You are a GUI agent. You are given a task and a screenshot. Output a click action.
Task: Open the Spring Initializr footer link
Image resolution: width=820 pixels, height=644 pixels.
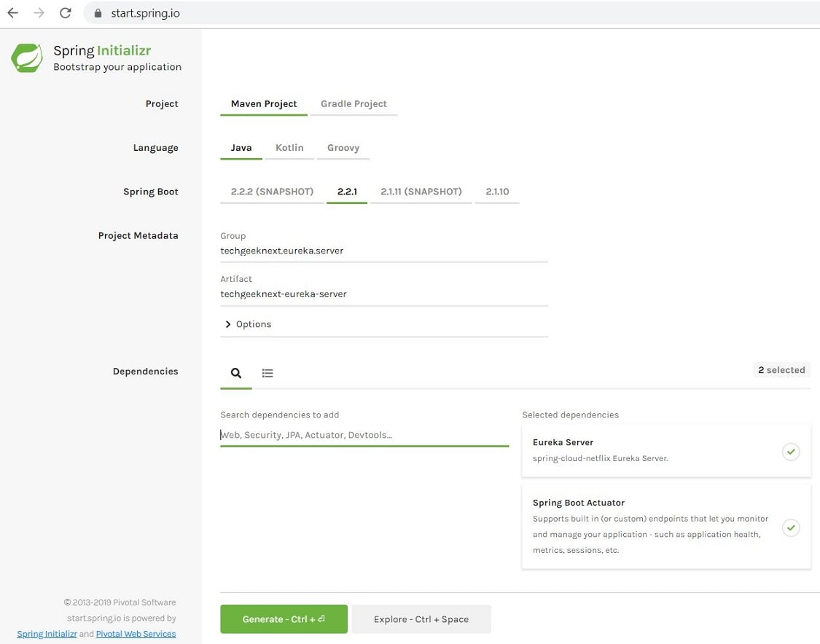click(47, 634)
